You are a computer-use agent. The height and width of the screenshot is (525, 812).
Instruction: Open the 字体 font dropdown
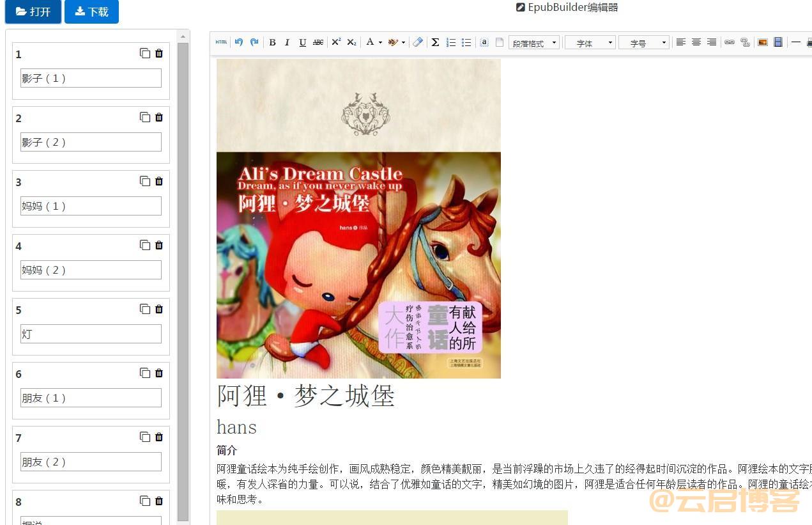click(590, 43)
